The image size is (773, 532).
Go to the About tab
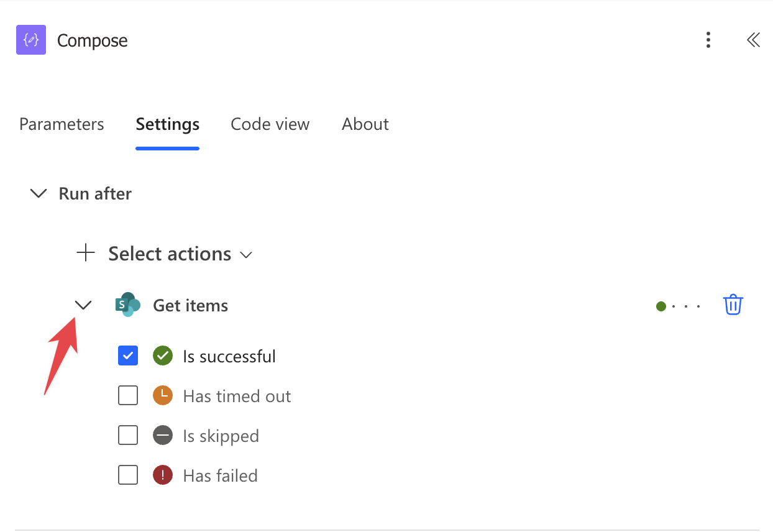click(x=365, y=124)
